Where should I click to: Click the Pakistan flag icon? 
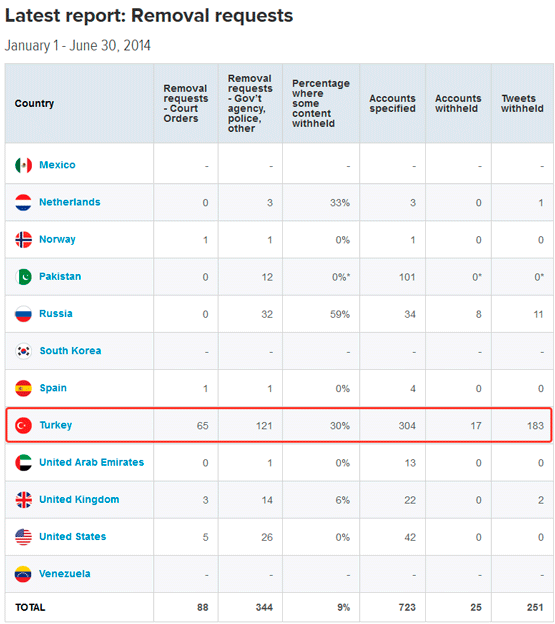point(23,277)
